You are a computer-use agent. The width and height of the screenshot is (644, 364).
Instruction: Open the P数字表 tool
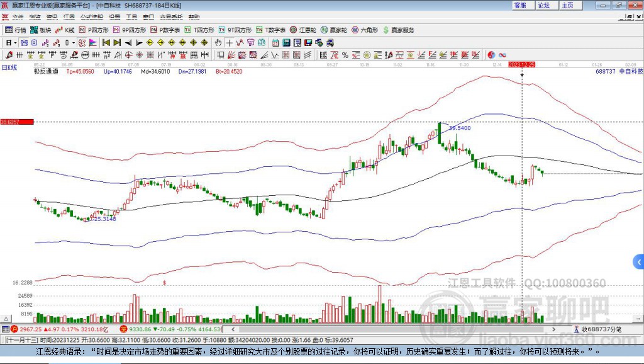165,30
